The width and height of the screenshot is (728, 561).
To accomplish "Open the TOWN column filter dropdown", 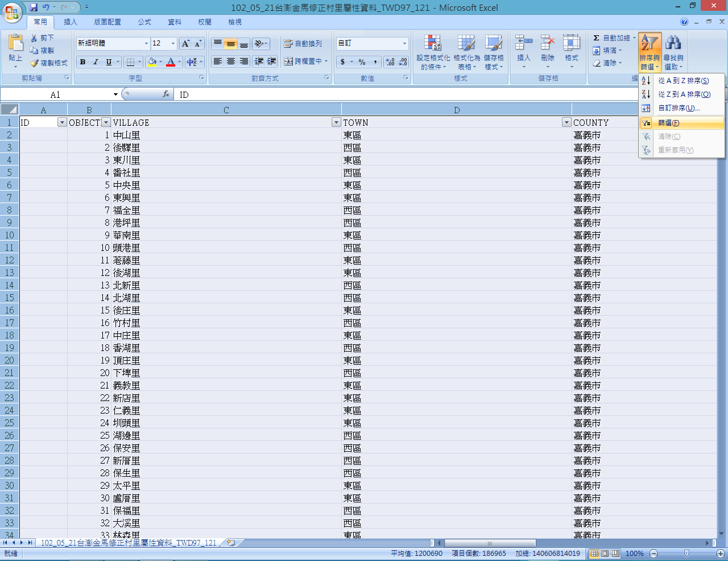I will coord(566,122).
